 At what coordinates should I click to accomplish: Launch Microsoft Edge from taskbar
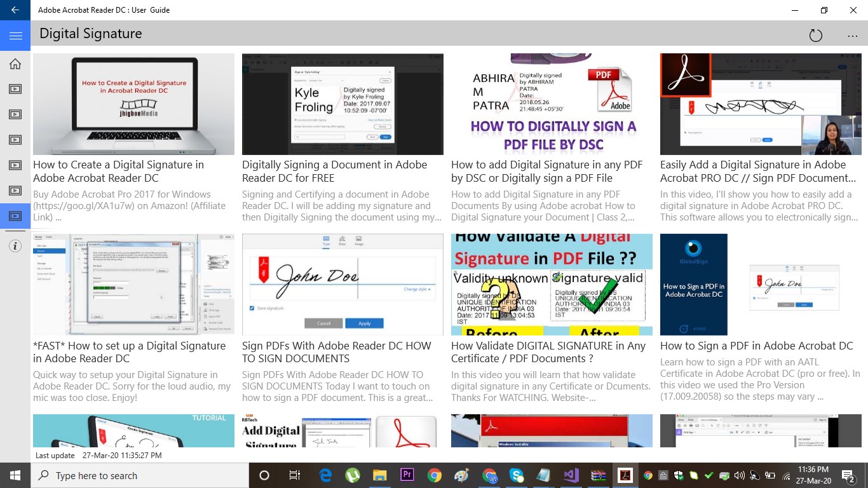click(x=326, y=475)
